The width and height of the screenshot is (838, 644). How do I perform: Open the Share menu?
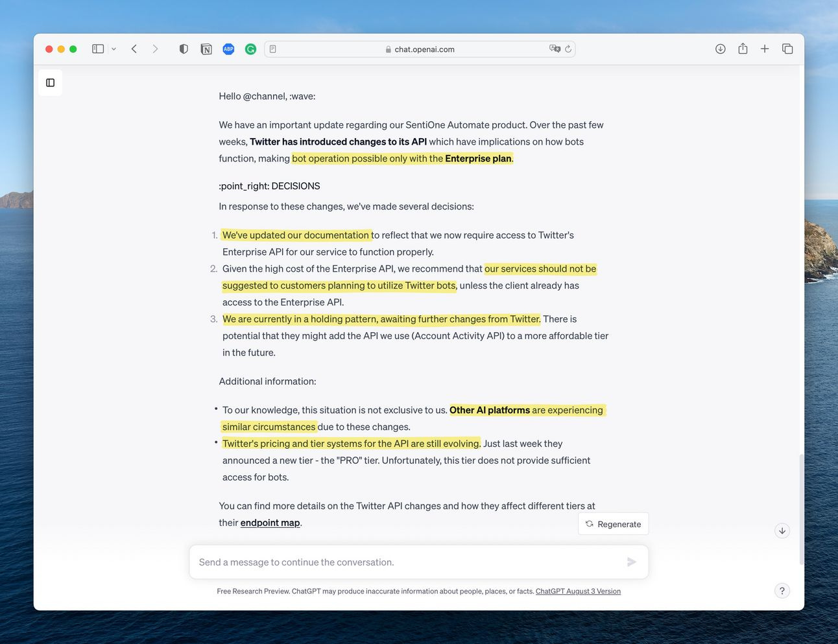pyautogui.click(x=743, y=49)
